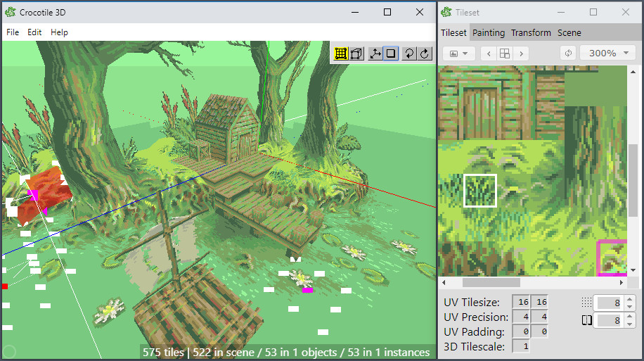
Task: Select the white-outlined grass tile
Action: coord(480,191)
